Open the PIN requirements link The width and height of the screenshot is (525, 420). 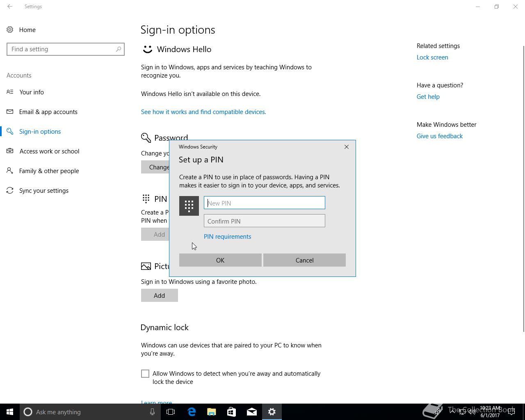228,237
